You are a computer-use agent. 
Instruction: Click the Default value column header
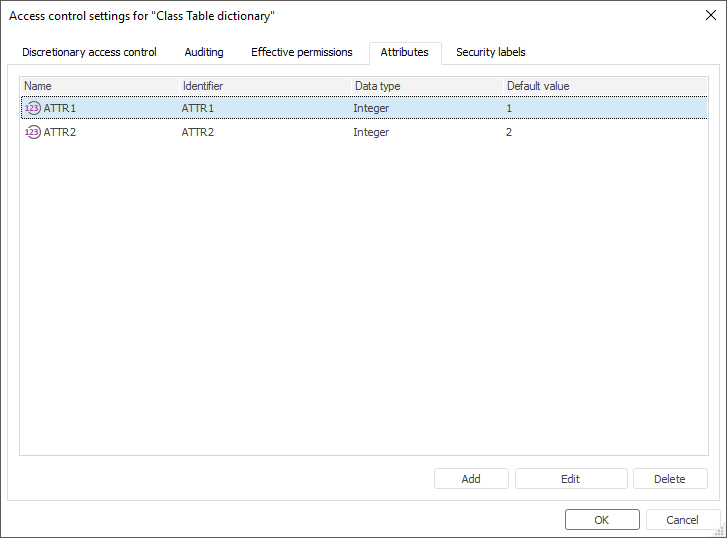pos(604,86)
